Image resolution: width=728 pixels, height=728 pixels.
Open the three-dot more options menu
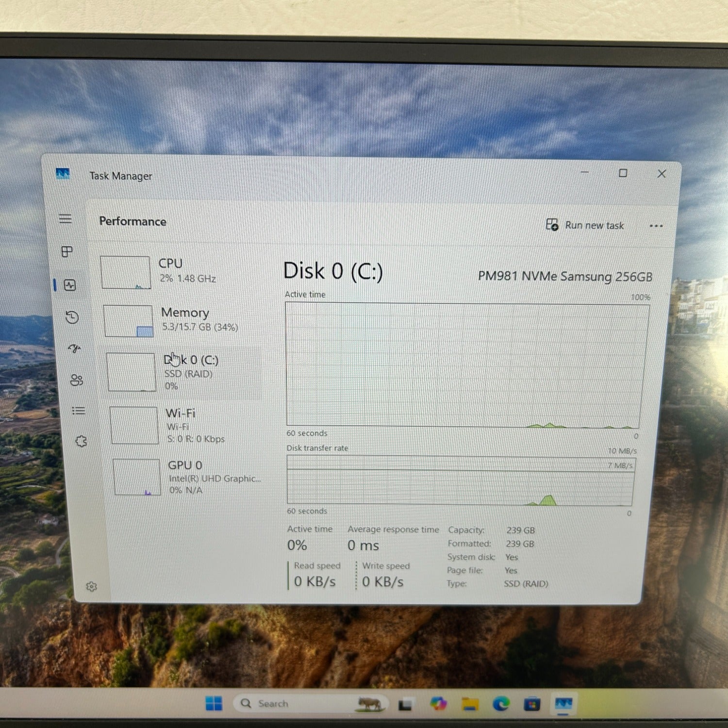[x=656, y=226]
